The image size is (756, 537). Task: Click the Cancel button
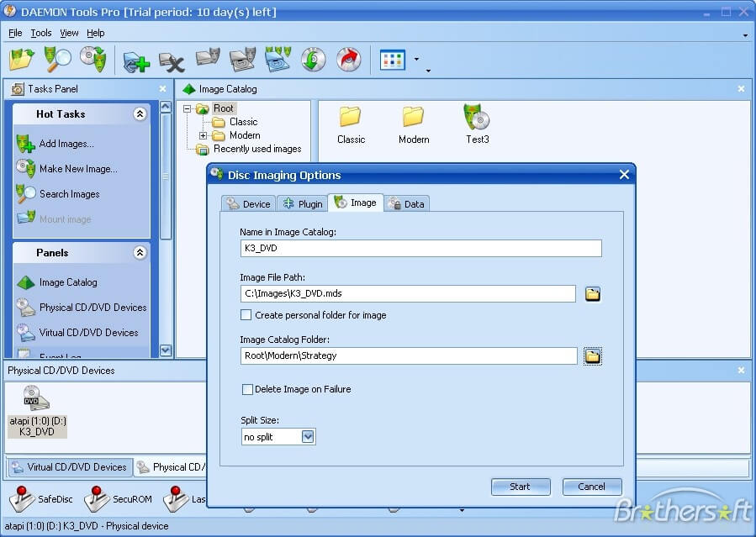point(591,487)
